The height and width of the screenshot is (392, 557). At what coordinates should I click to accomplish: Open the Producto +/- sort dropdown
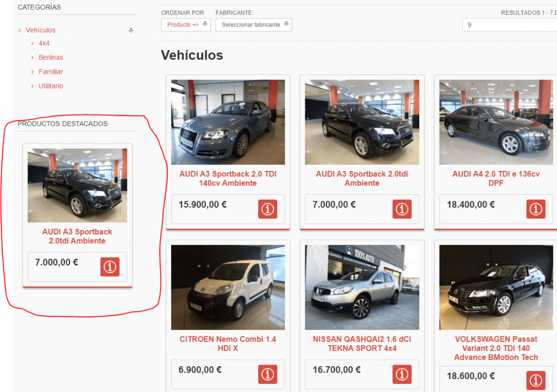pyautogui.click(x=186, y=25)
